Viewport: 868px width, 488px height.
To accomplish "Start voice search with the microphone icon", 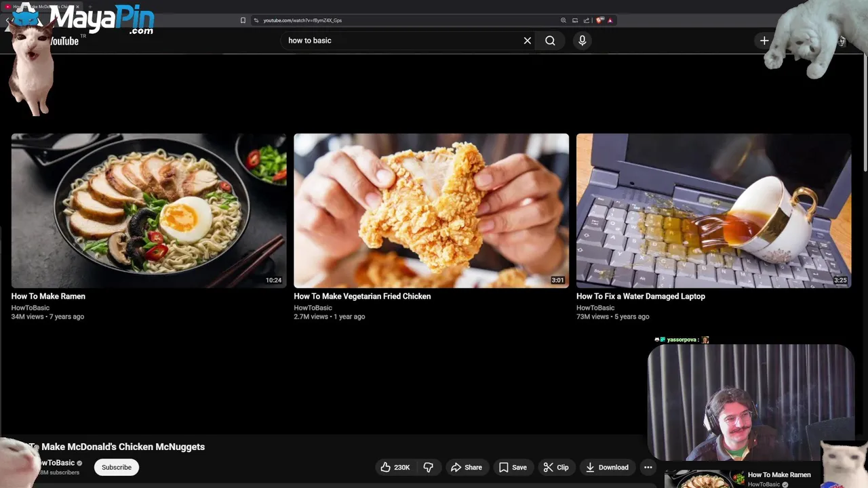I will coord(582,41).
